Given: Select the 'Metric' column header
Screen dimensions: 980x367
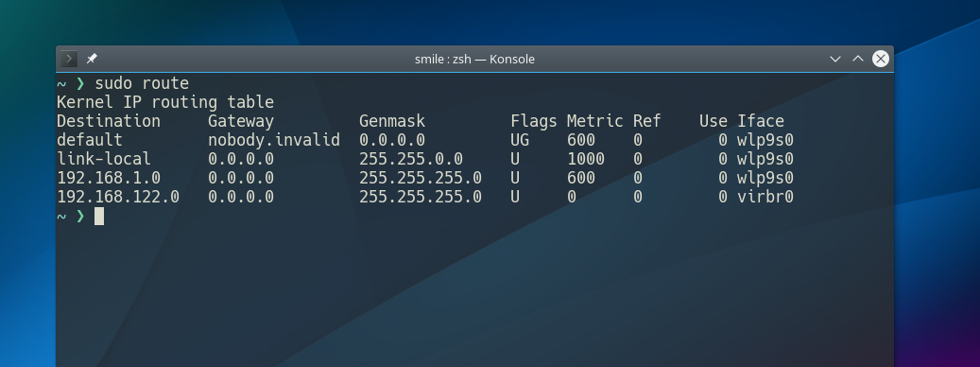Looking at the screenshot, I should 595,121.
